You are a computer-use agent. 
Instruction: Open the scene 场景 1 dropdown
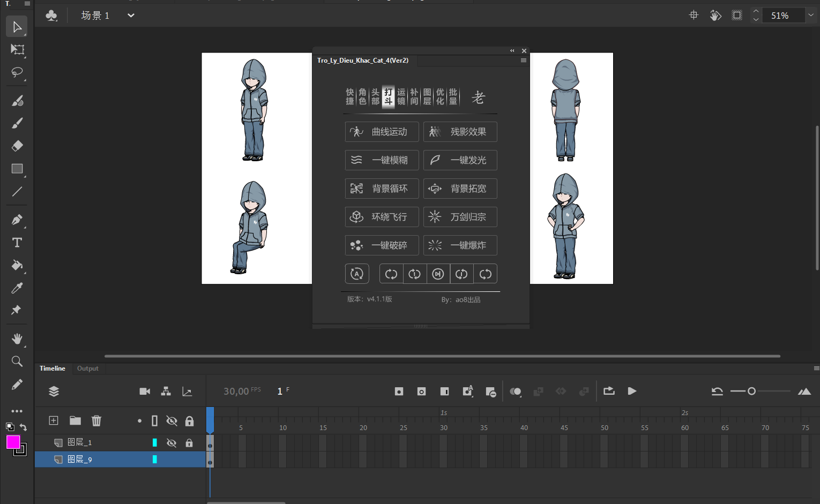coord(131,16)
